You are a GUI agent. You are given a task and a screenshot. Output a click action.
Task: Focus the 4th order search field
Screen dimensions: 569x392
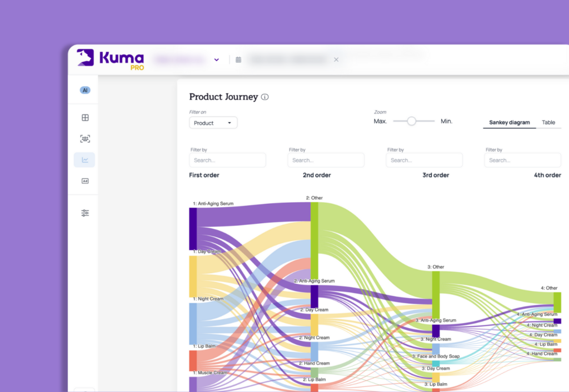point(522,160)
